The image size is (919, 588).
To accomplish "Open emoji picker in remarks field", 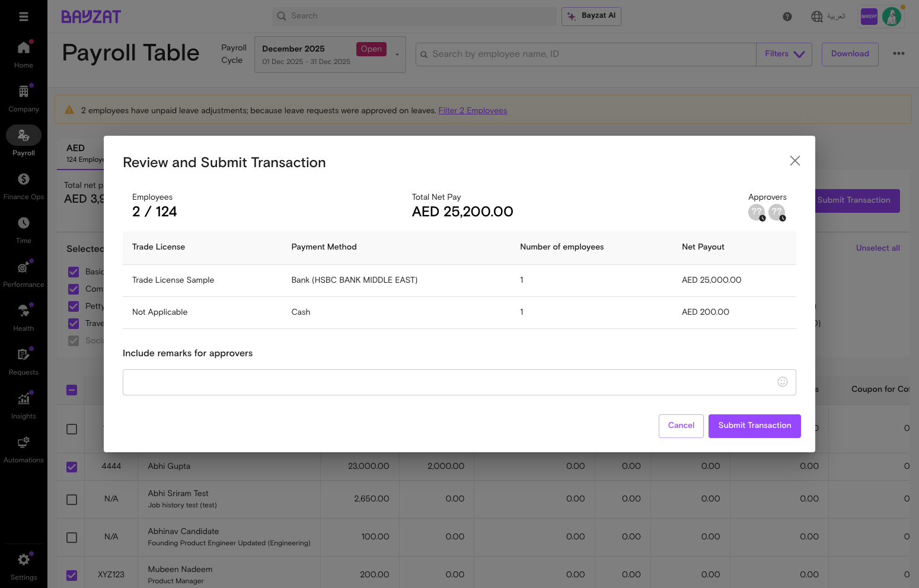I will tap(783, 382).
